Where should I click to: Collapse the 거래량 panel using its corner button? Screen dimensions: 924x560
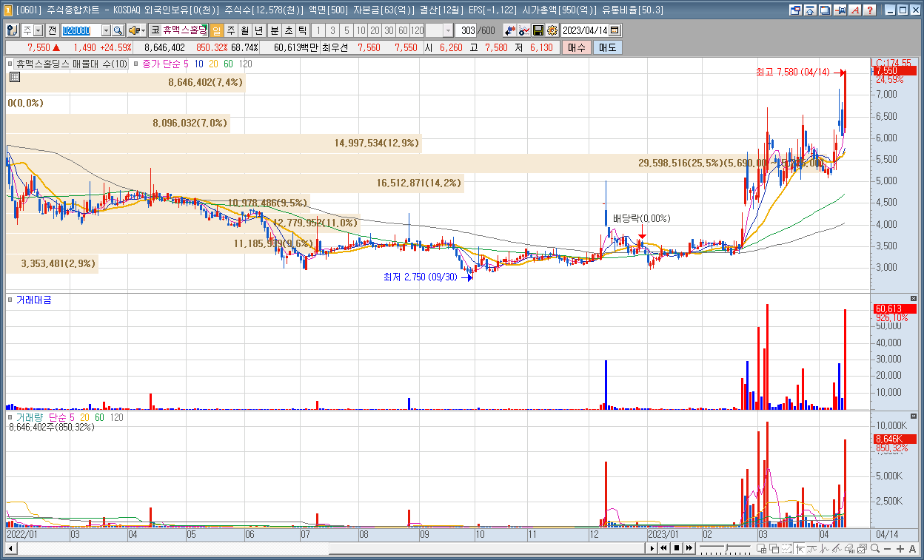(913, 416)
